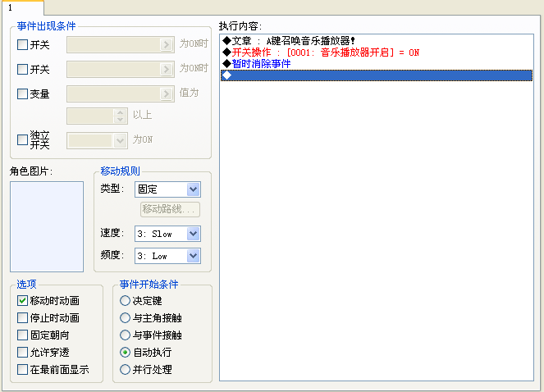Select the 自动执行 trigger radio button
544x392 pixels.
(125, 352)
